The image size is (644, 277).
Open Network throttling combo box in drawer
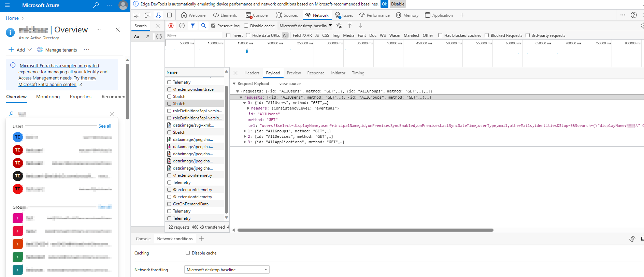pyautogui.click(x=227, y=269)
